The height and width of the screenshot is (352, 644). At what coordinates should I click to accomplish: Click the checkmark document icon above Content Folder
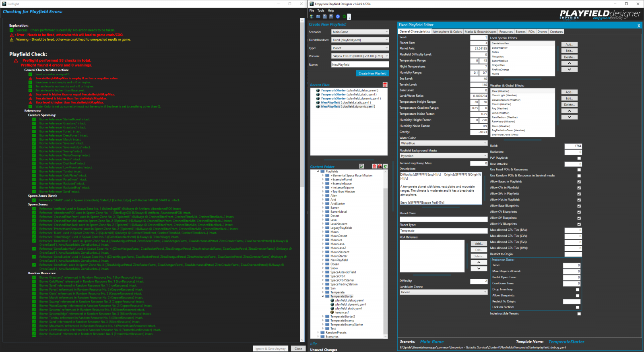(361, 166)
